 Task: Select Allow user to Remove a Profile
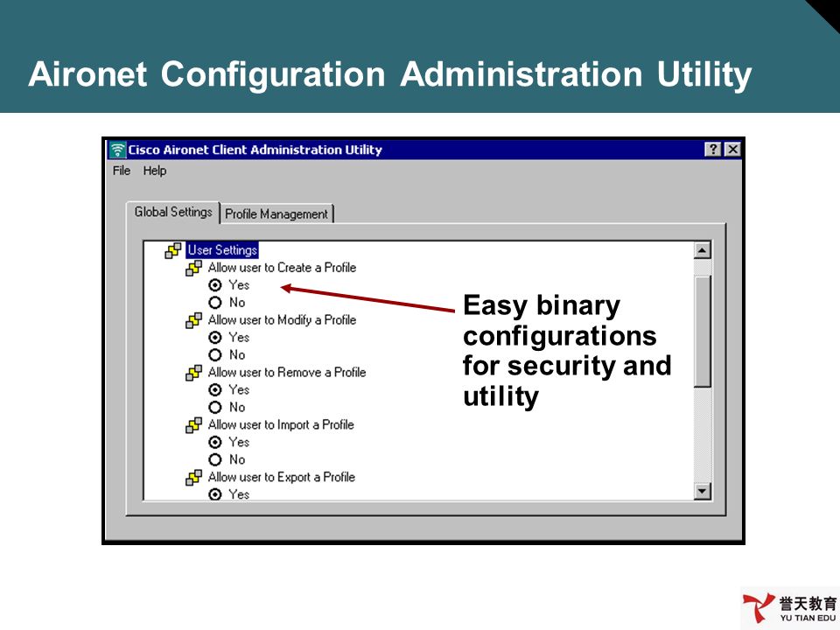[287, 373]
